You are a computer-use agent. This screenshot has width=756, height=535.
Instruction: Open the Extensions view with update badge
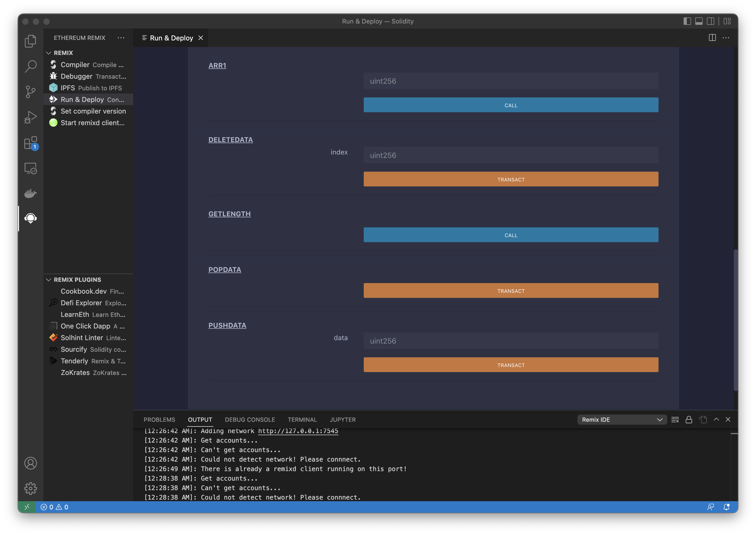[x=30, y=143]
